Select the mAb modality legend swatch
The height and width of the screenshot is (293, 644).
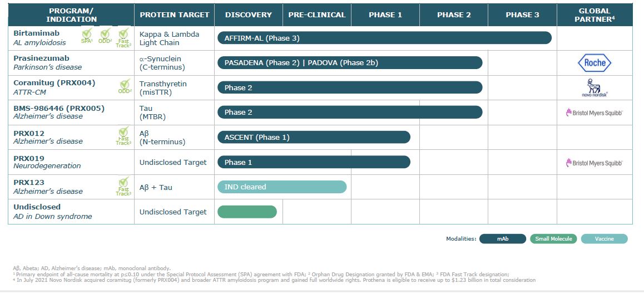502,239
